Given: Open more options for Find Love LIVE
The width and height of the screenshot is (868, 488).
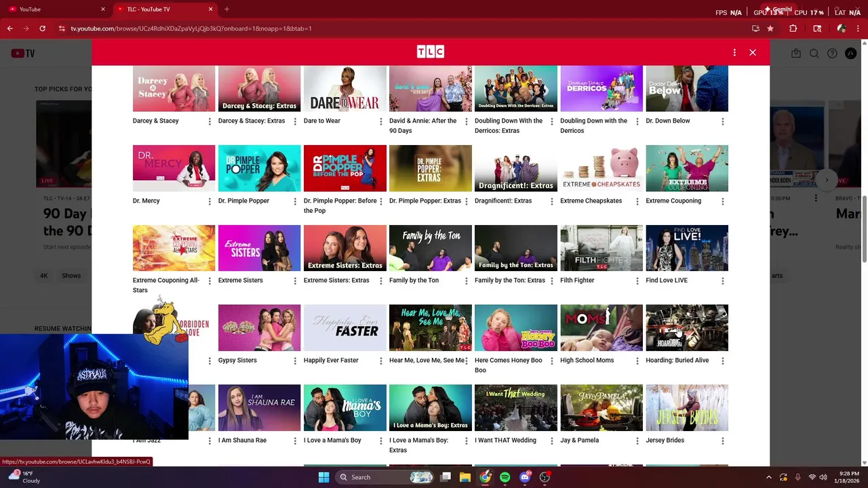Looking at the screenshot, I should [x=722, y=281].
